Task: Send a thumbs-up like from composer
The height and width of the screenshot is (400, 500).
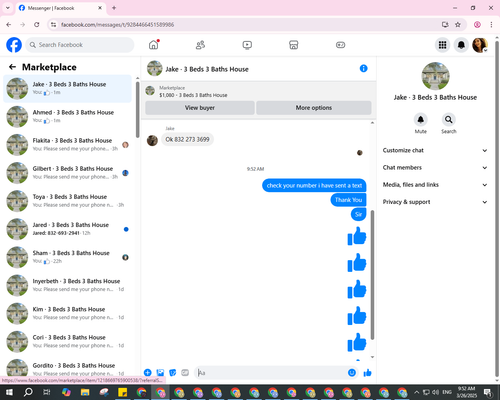Action: point(367,373)
